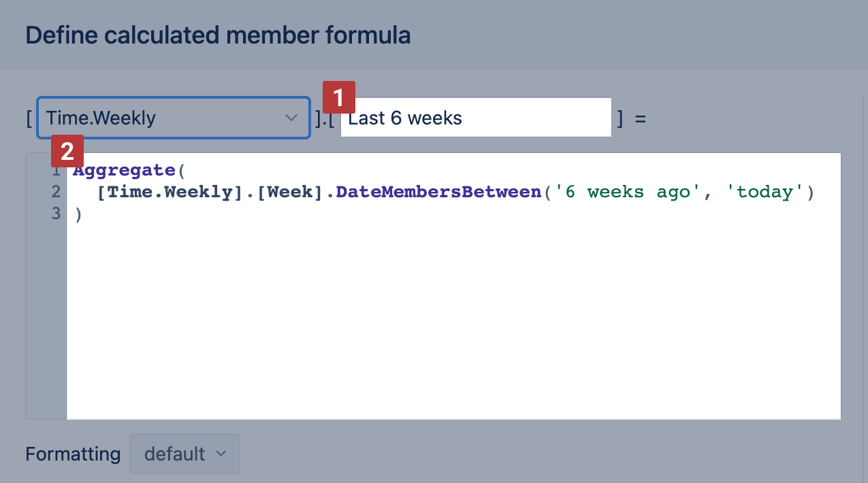Image resolution: width=868 pixels, height=483 pixels.
Task: Click the small chevron beside 'default'
Action: coord(221,454)
